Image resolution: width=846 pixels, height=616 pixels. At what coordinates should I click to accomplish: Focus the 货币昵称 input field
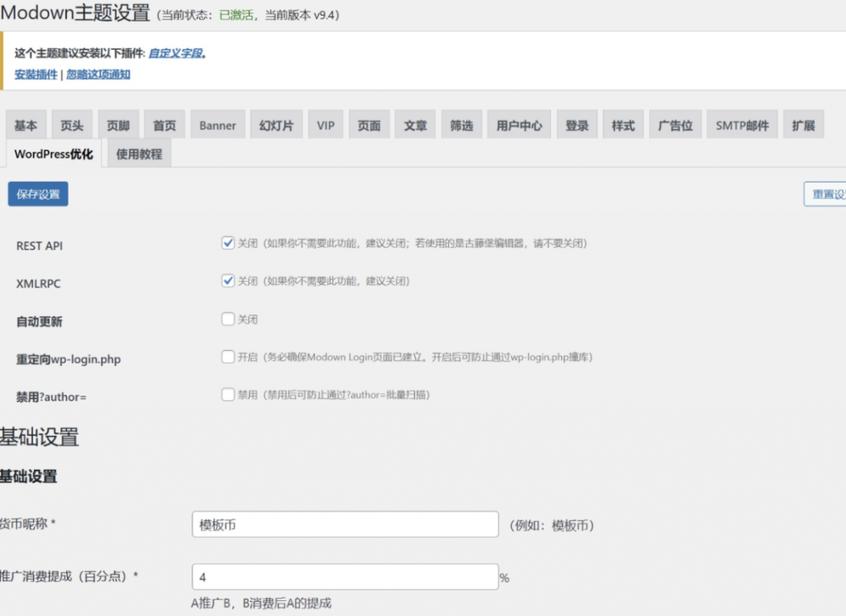pos(345,524)
